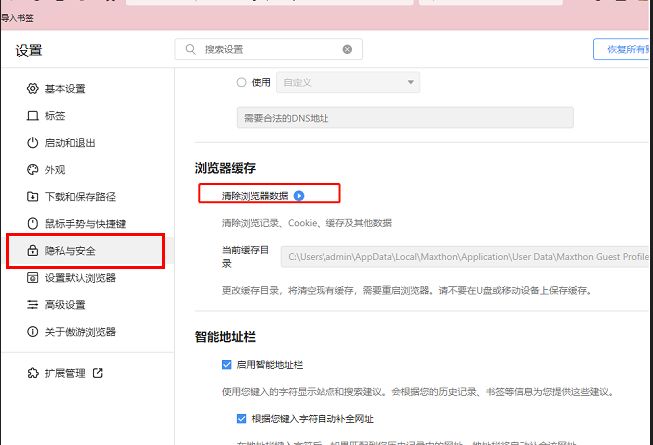Viewport: 653px width, 445px height.
Task: Click the mouse icon beside 鼠标手势与快捷键
Action: 33,224
